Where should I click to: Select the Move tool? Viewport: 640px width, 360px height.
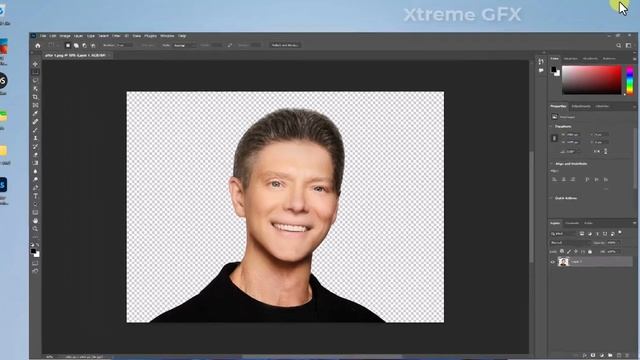(x=36, y=64)
